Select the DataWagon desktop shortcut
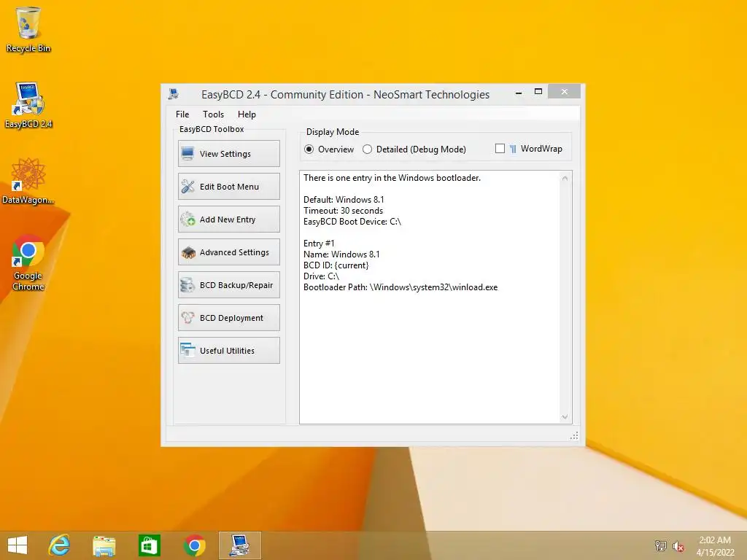 click(x=28, y=182)
